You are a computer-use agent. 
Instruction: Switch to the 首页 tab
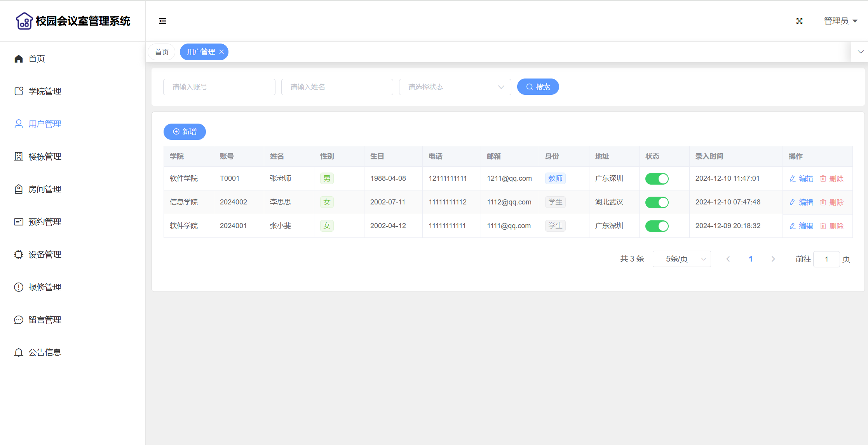[162, 52]
